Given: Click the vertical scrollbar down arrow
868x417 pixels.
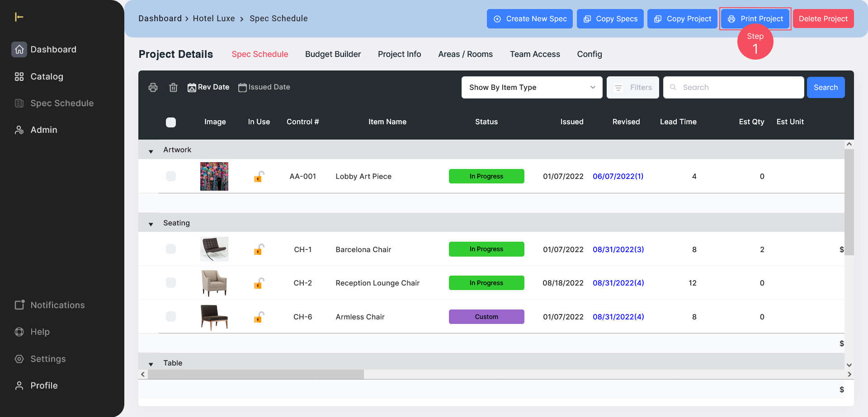Looking at the screenshot, I should click(x=849, y=365).
